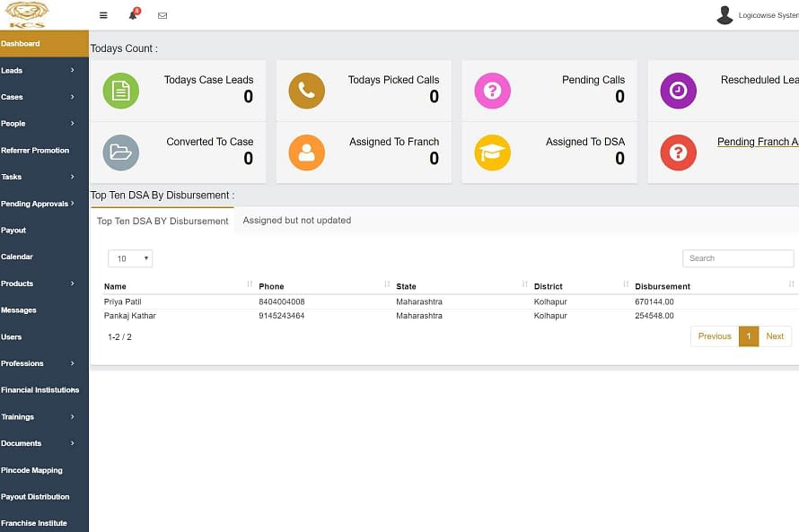Open the rows-per-page dropdown showing 10
Screen dimensions: 799x532
pos(130,258)
